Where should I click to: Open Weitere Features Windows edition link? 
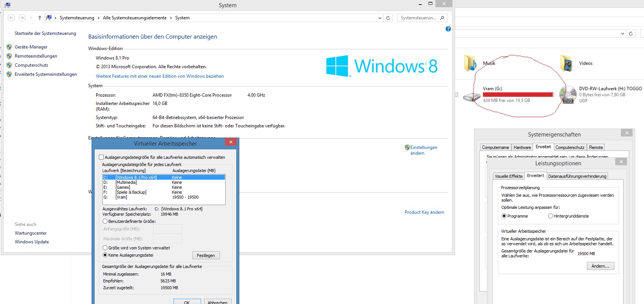click(x=160, y=76)
